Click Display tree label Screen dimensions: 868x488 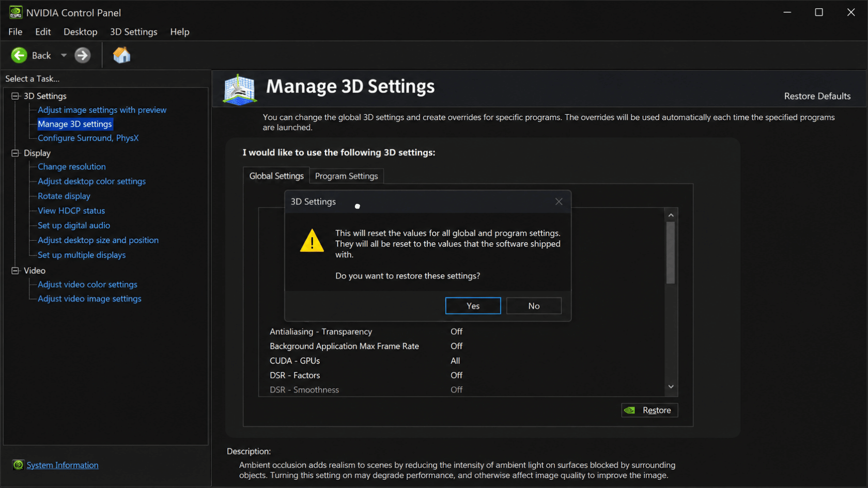tap(37, 153)
